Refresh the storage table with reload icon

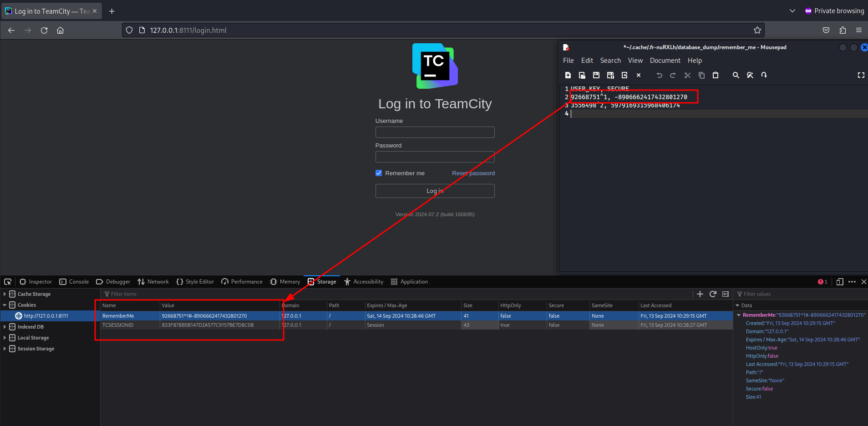point(713,294)
